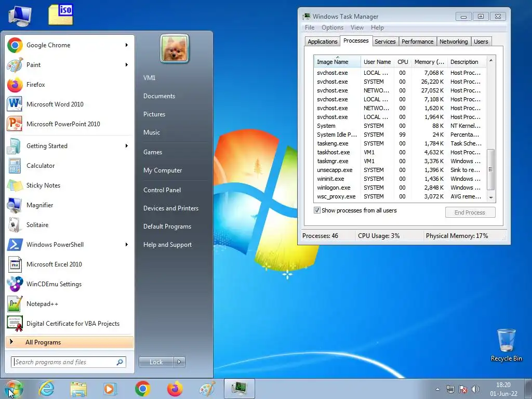
Task: Open Control Panel from Start menu
Action: (162, 190)
